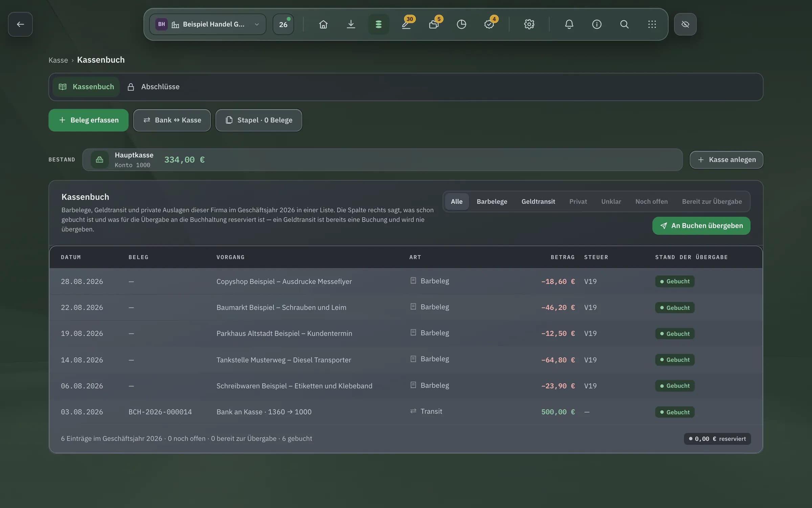This screenshot has width=812, height=508.
Task: Filter by Geldtransit
Action: [x=538, y=202]
